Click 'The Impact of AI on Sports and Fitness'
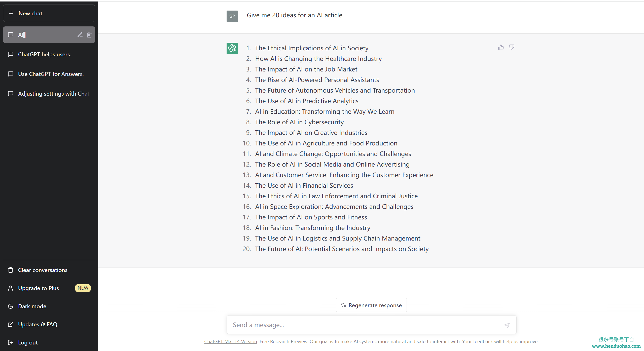Image resolution: width=644 pixels, height=351 pixels. point(311,217)
